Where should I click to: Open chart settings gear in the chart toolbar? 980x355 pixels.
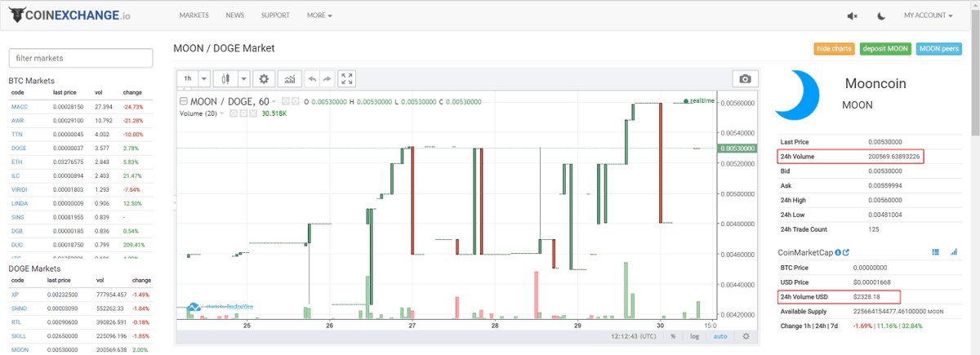pos(263,78)
